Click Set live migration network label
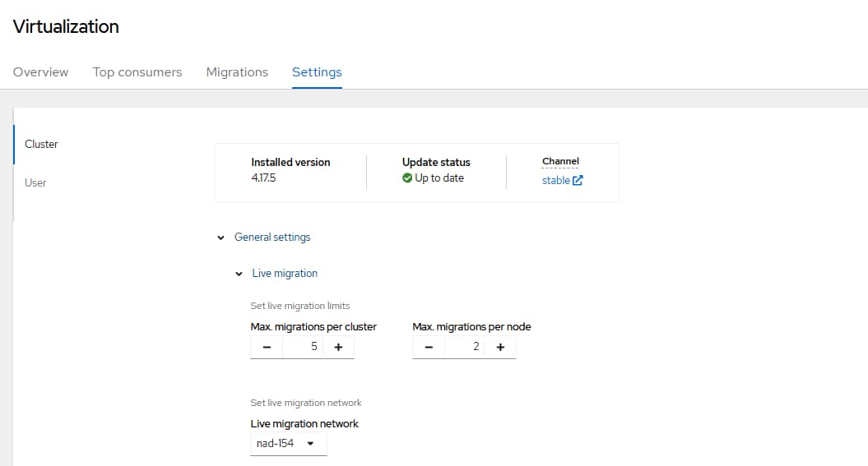868x466 pixels. pos(306,403)
